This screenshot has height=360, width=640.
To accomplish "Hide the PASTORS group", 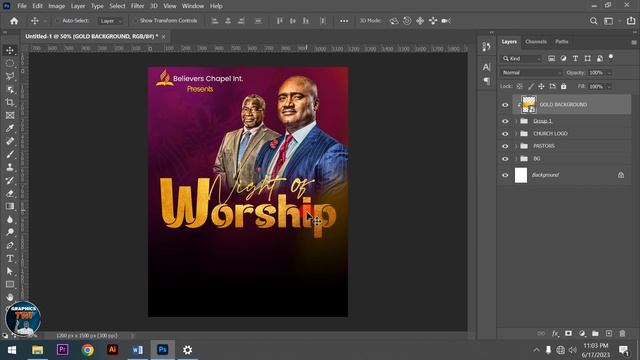I will pyautogui.click(x=505, y=146).
